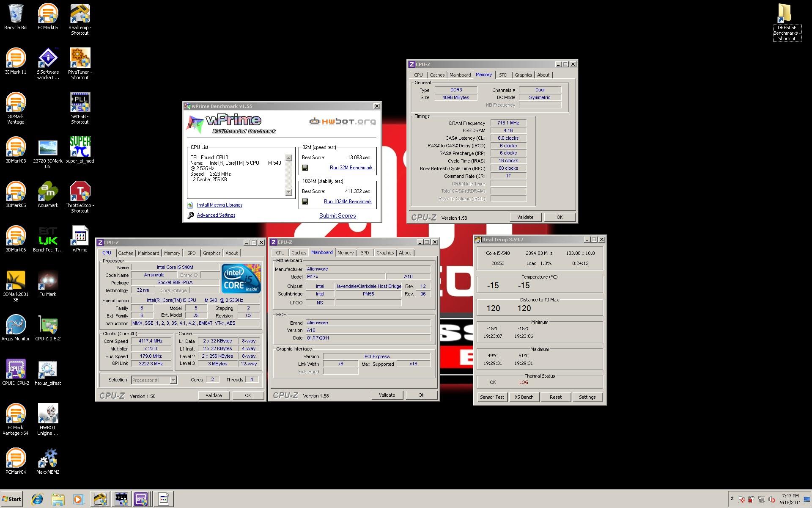Open the GPU-Z.0.5.2 desktop icon
The image size is (812, 508).
coord(48,328)
